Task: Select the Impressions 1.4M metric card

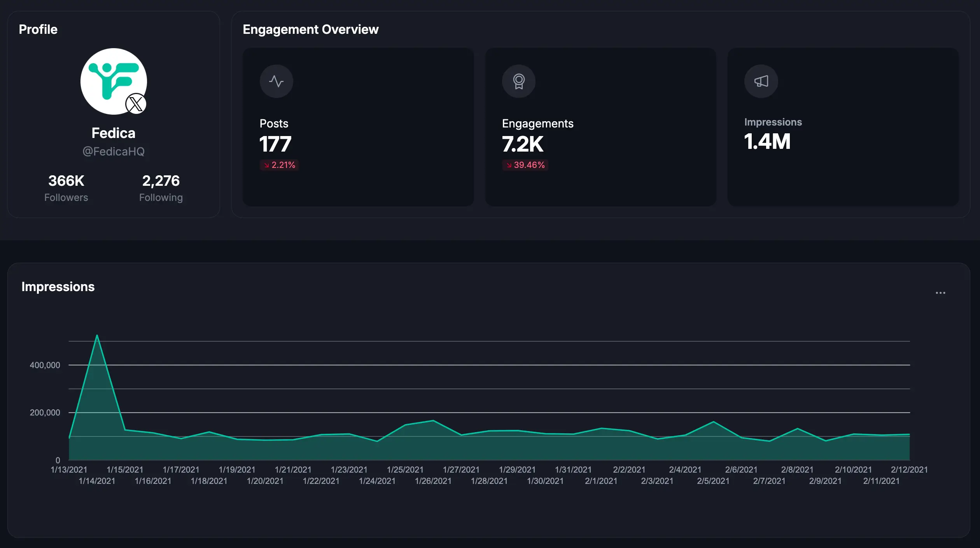Action: pos(843,127)
